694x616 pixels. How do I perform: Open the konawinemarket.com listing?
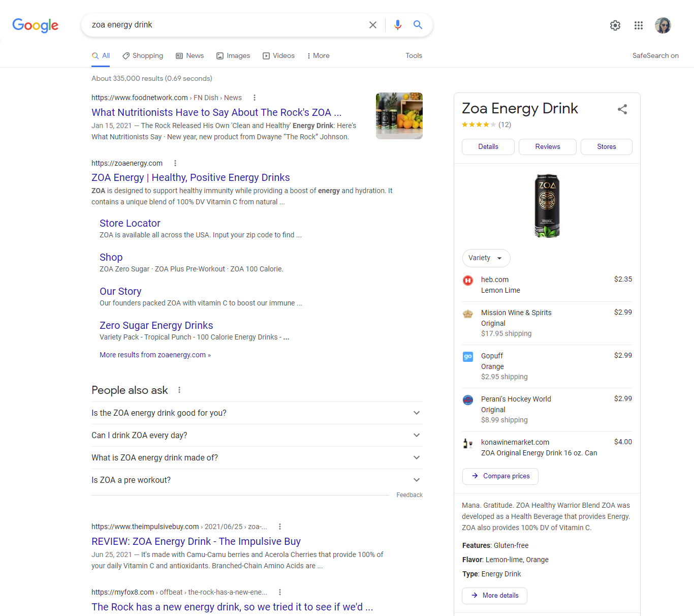(x=547, y=447)
